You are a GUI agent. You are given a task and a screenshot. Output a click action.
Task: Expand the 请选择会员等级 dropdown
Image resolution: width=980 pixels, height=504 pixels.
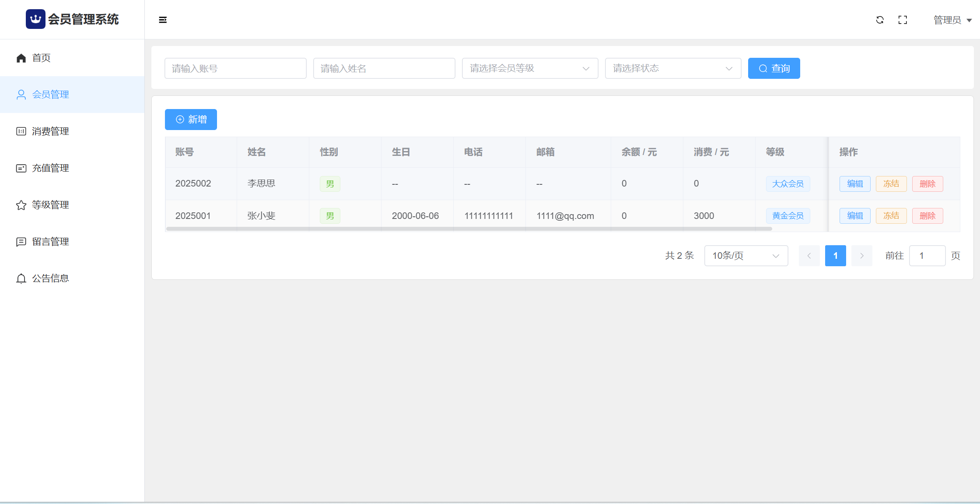[530, 68]
